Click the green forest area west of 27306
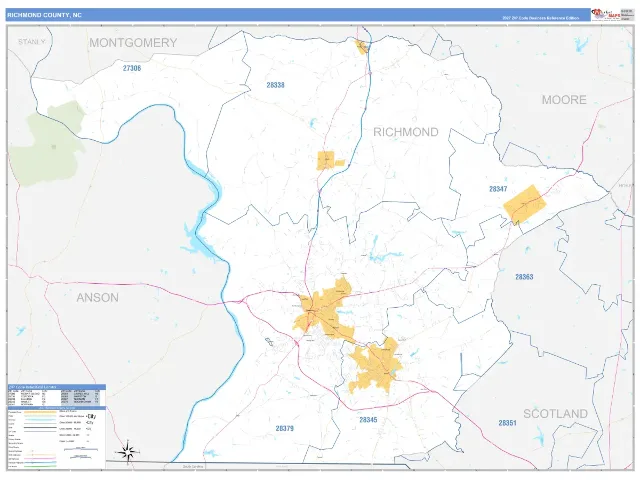Screen dimensions: 640x480 pos(48,143)
